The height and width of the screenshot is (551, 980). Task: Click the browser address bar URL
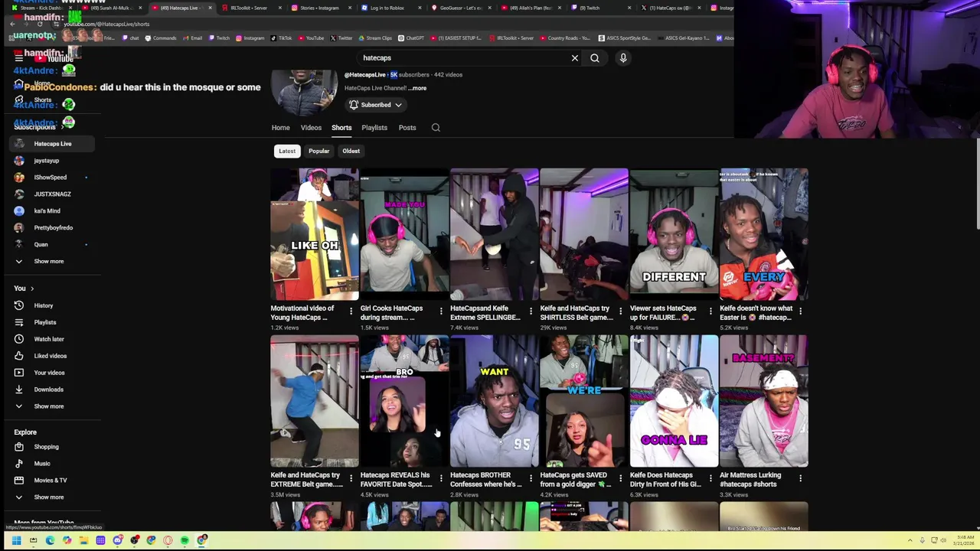(x=106, y=24)
